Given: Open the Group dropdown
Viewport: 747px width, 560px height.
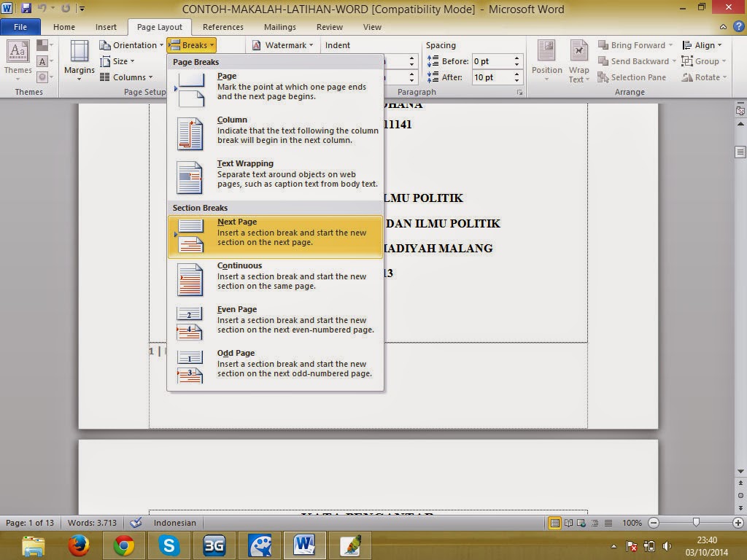Looking at the screenshot, I should click(704, 61).
